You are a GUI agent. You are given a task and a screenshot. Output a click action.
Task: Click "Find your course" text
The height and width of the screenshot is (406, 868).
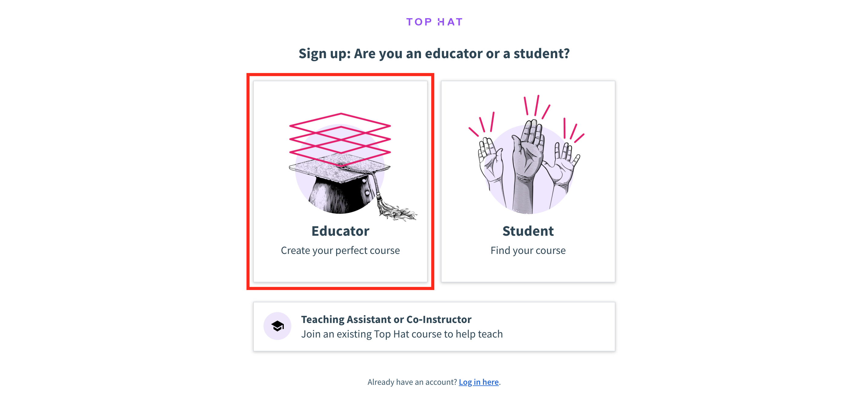click(528, 250)
